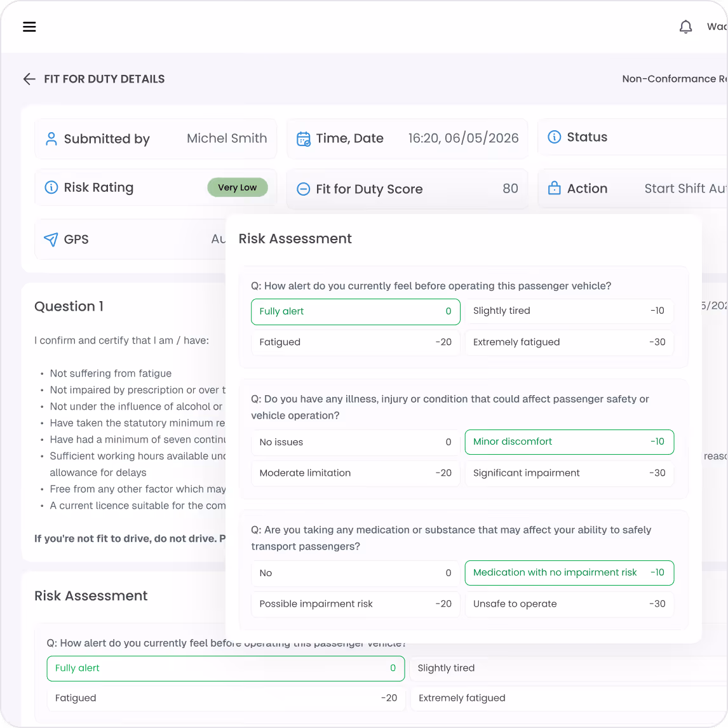Select Slightly tired in the popup panel
This screenshot has height=728, width=728.
[569, 311]
